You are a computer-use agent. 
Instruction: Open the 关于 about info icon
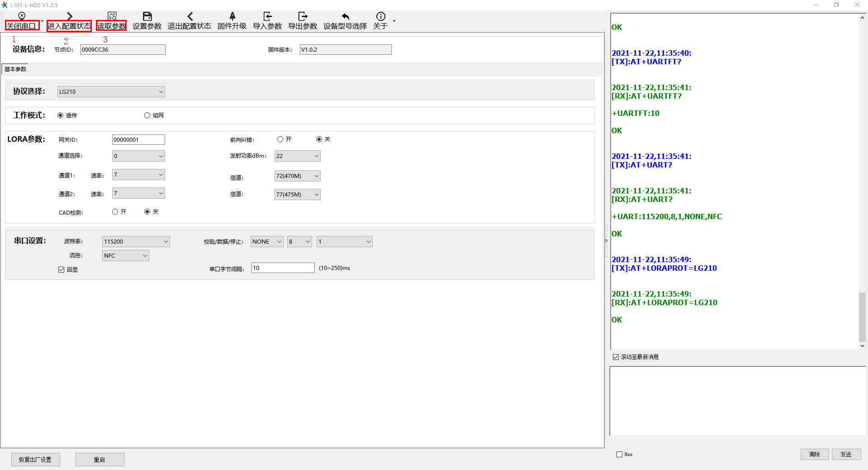380,16
